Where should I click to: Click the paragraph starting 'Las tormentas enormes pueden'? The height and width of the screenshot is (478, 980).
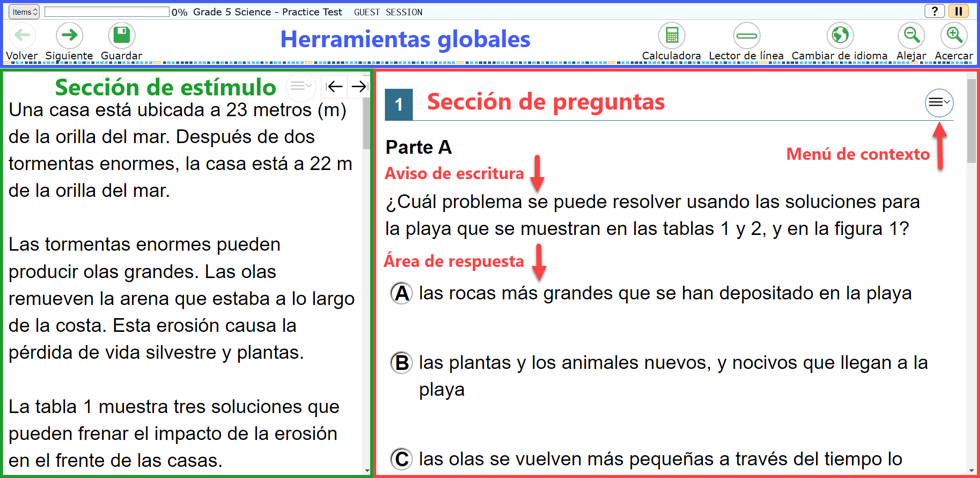182,298
